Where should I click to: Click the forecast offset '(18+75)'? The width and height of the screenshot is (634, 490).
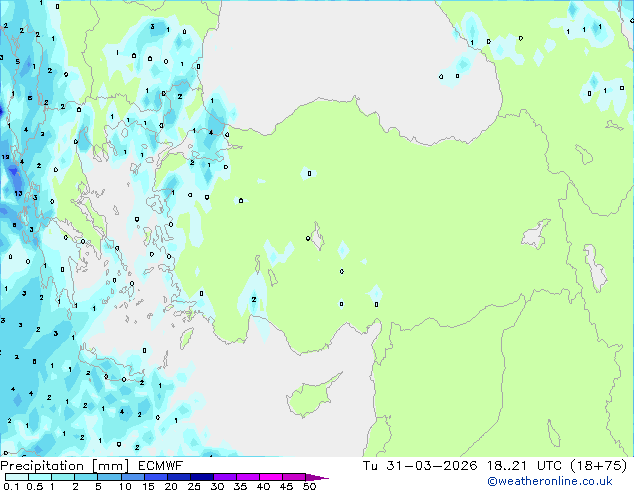click(598, 466)
